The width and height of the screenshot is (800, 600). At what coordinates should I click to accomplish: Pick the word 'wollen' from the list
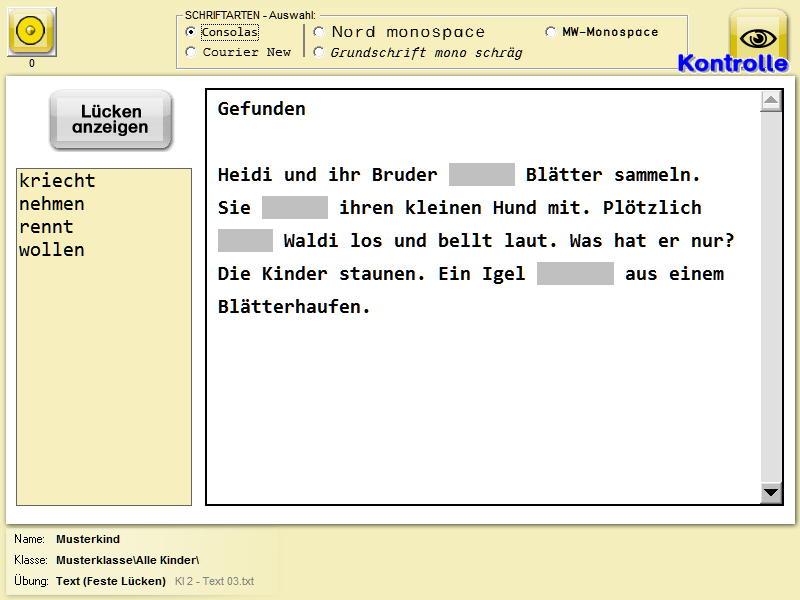52,250
